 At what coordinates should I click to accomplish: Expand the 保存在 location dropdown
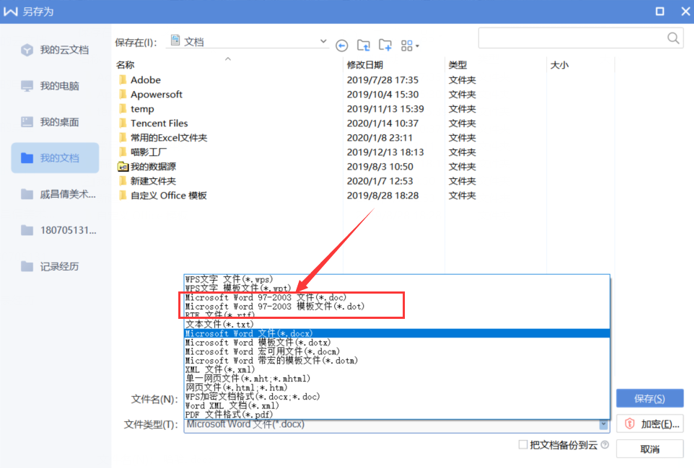pyautogui.click(x=323, y=42)
